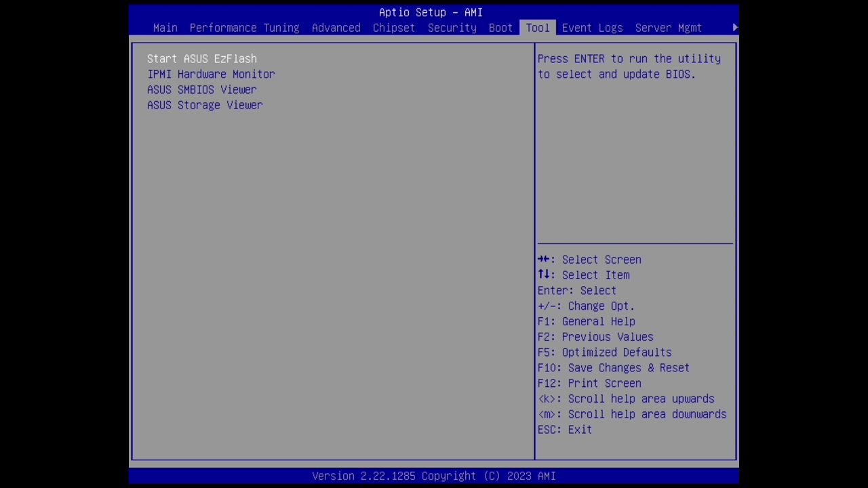Viewport: 868px width, 488px height.
Task: Click 'F12: Print Screen' hint
Action: click(589, 384)
